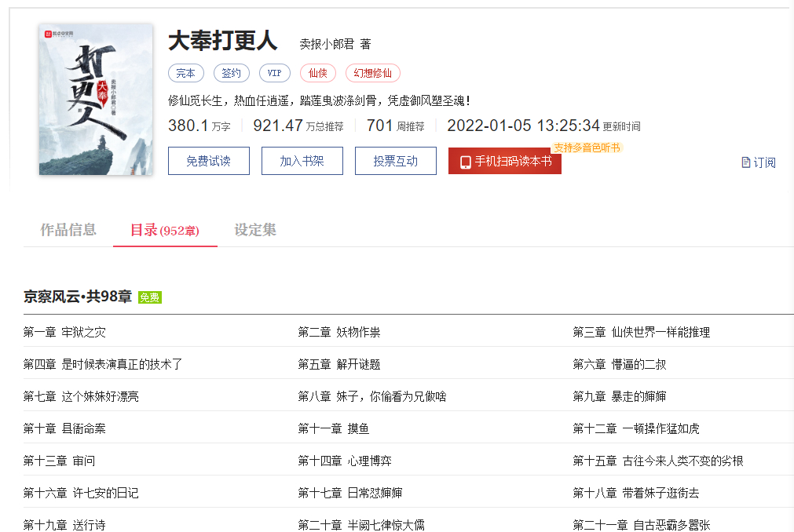Click 手机扫码读本书 phone scan button

504,161
